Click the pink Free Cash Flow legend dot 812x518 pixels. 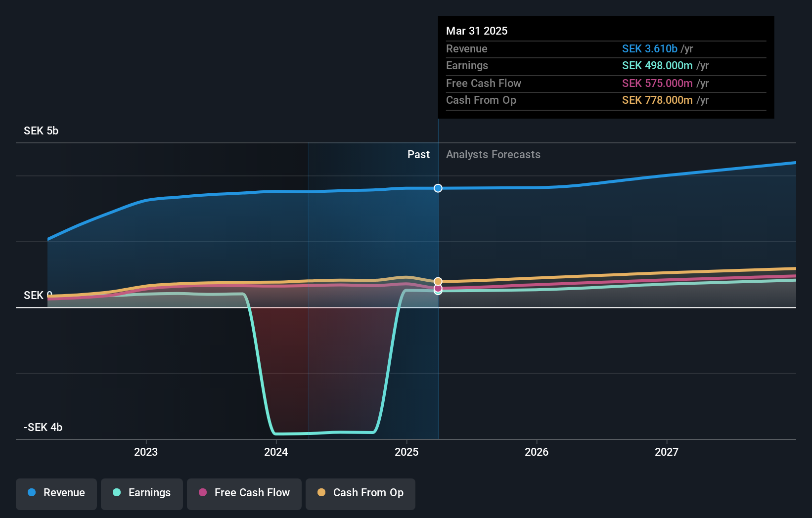[x=203, y=492]
